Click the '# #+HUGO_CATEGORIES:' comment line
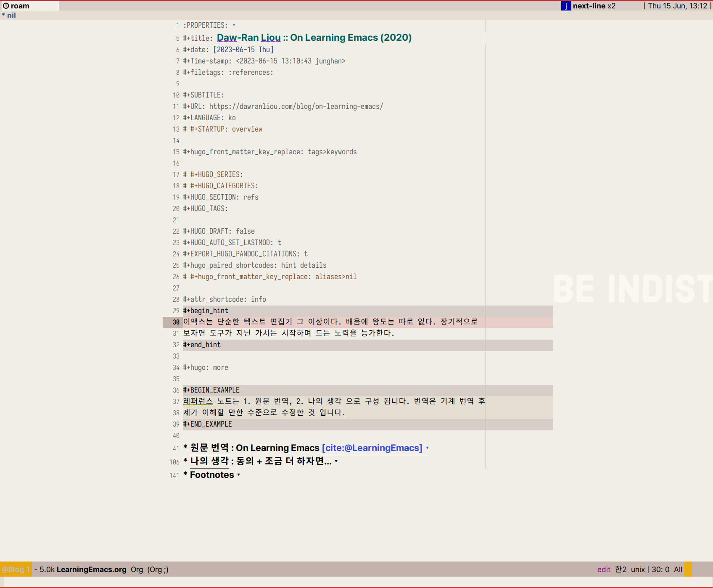713x588 pixels. tap(221, 186)
